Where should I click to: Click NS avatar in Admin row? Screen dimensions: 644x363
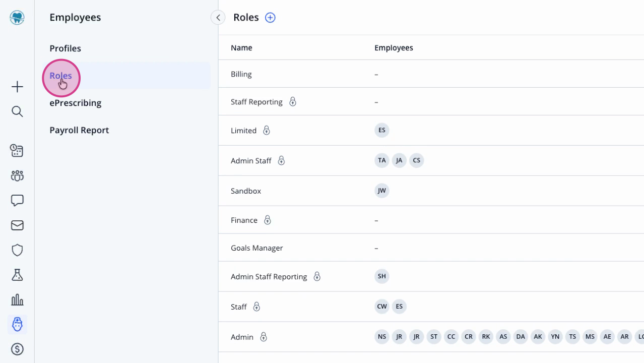coord(382,337)
